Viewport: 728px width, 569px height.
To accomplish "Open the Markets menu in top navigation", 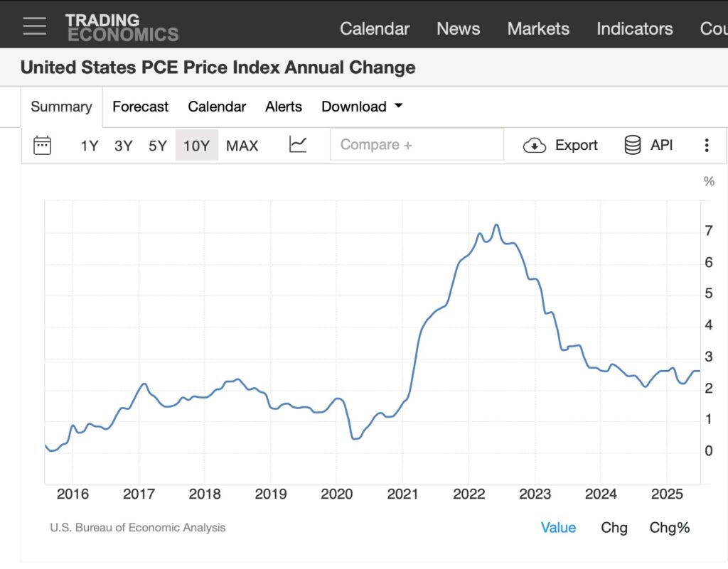I will click(538, 28).
